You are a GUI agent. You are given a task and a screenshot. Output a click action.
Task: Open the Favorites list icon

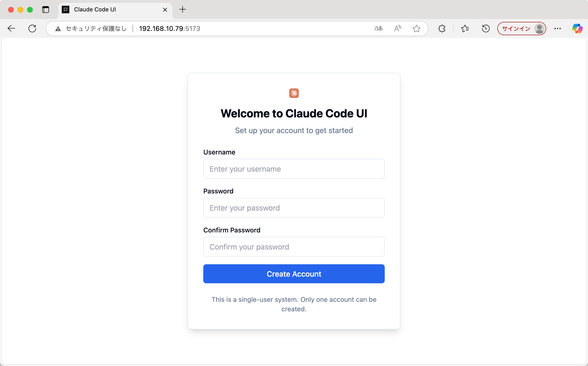pyautogui.click(x=465, y=29)
